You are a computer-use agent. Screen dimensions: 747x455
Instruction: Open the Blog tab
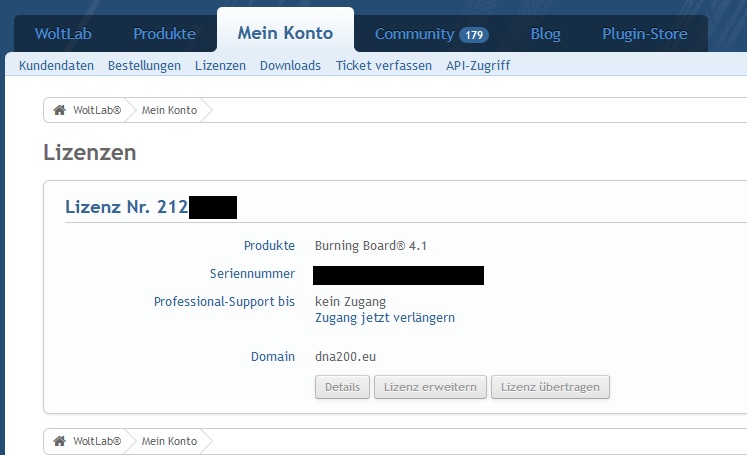click(545, 34)
